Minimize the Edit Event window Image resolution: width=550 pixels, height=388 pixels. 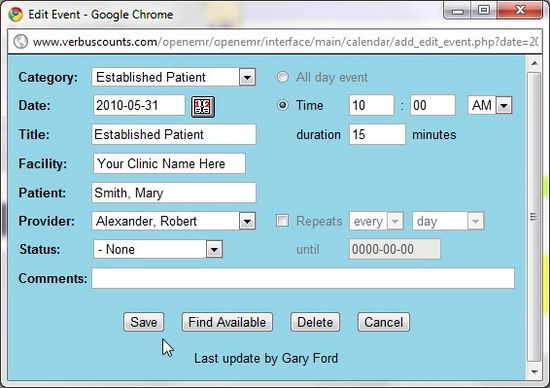click(x=457, y=11)
